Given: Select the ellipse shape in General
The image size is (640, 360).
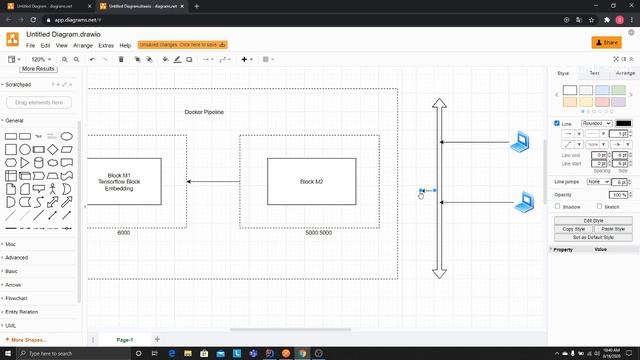Looking at the screenshot, I should [x=67, y=136].
